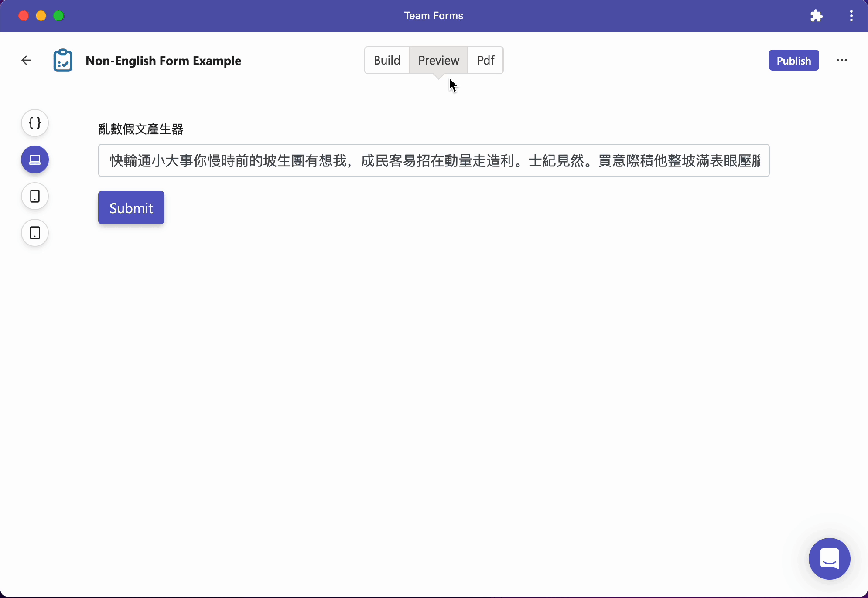The image size is (868, 598).
Task: Open the JSON code view icon
Action: click(x=35, y=123)
